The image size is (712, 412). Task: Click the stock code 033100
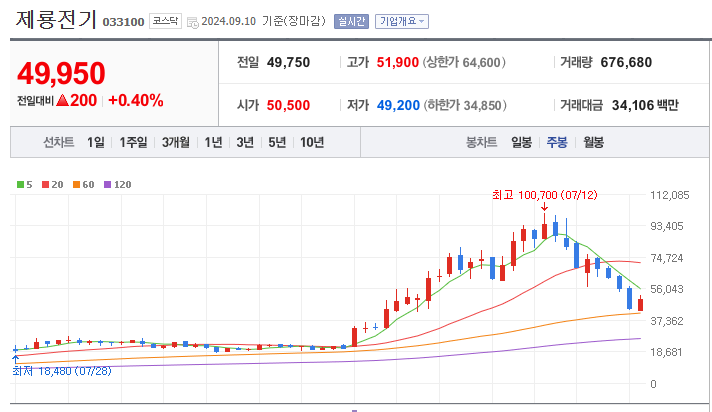tap(124, 22)
